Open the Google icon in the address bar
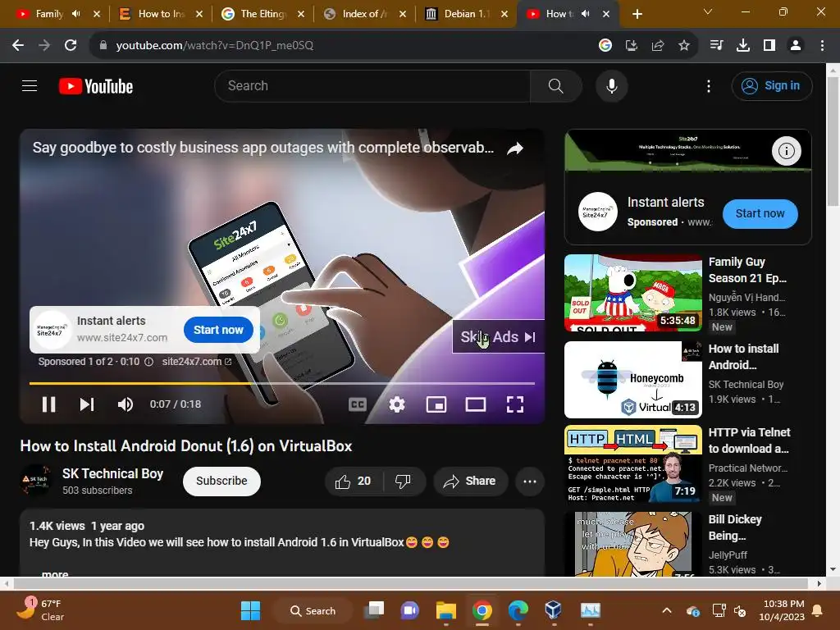Viewport: 840px width, 630px height. coord(605,46)
